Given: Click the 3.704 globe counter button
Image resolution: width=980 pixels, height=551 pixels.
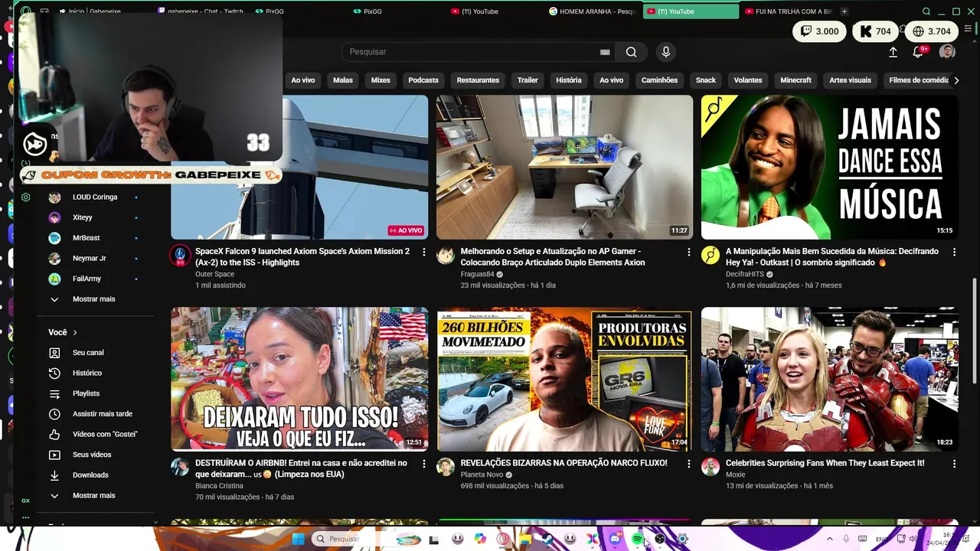Looking at the screenshot, I should click(932, 31).
